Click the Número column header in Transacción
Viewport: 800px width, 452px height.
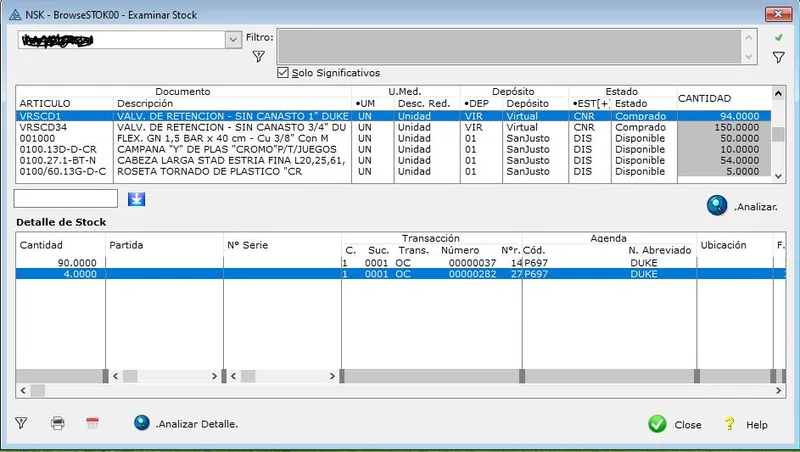point(460,250)
